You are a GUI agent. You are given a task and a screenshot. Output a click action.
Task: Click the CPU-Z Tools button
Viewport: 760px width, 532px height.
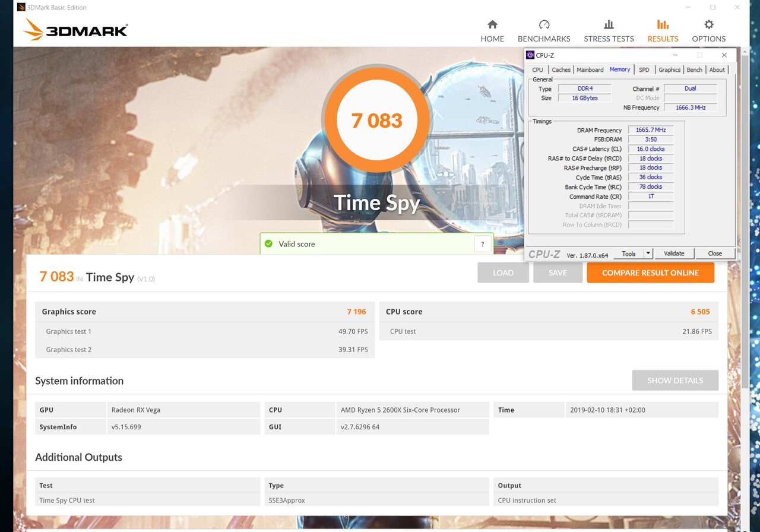point(629,254)
